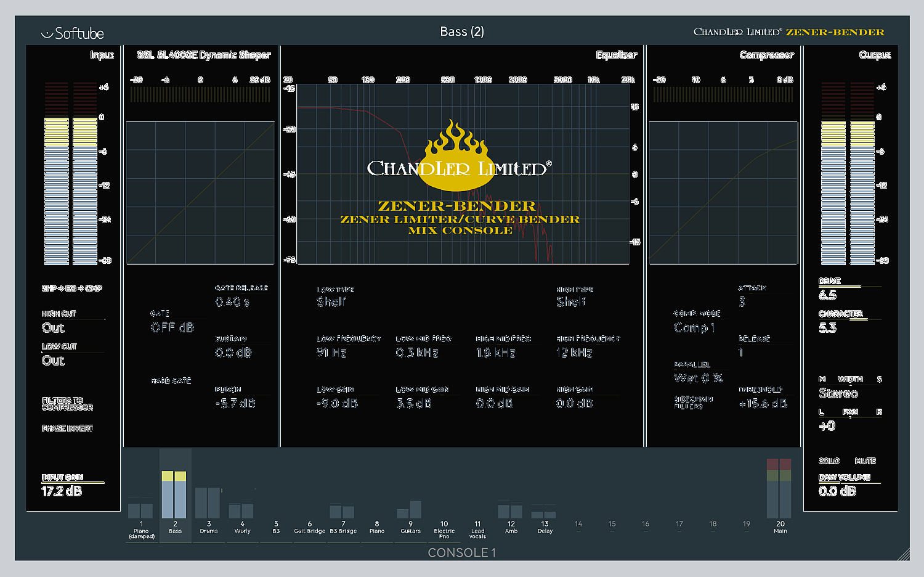Click the window resize grip corner
The width and height of the screenshot is (924, 577).
point(904,555)
